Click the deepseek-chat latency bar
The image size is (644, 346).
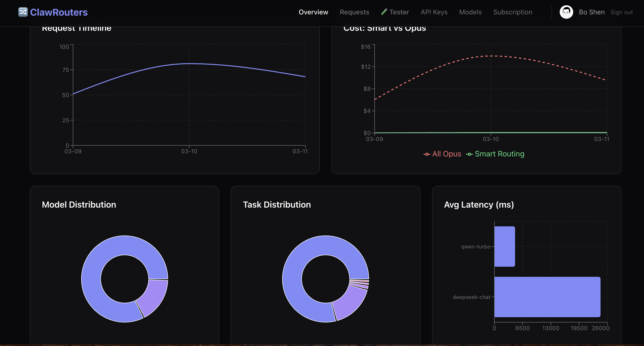coord(547,297)
